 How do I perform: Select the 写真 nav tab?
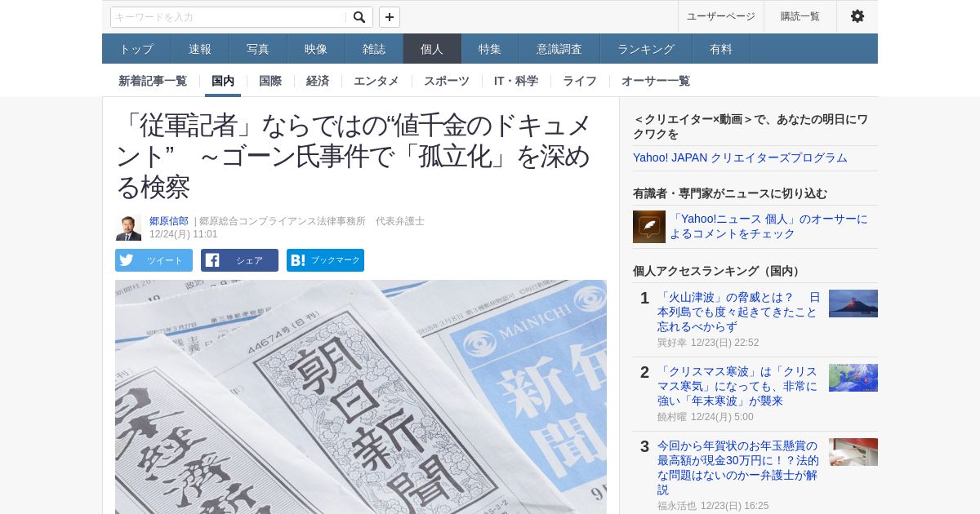tap(258, 49)
